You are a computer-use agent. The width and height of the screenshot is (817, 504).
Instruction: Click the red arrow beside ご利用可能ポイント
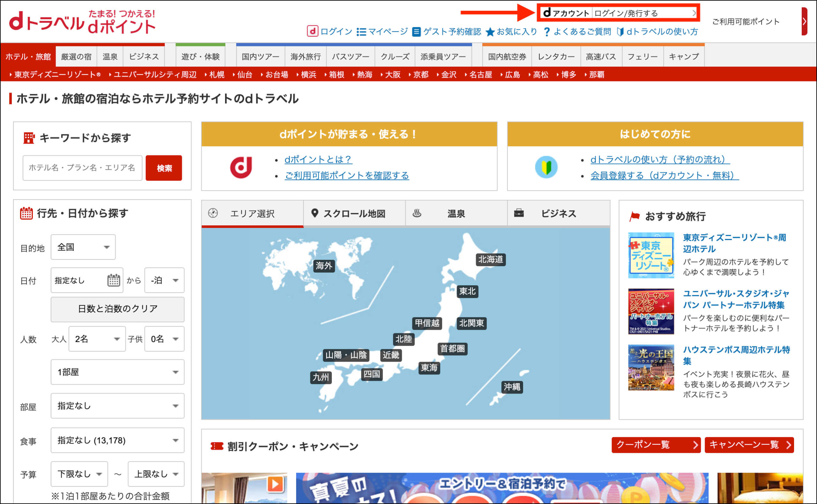click(x=804, y=22)
